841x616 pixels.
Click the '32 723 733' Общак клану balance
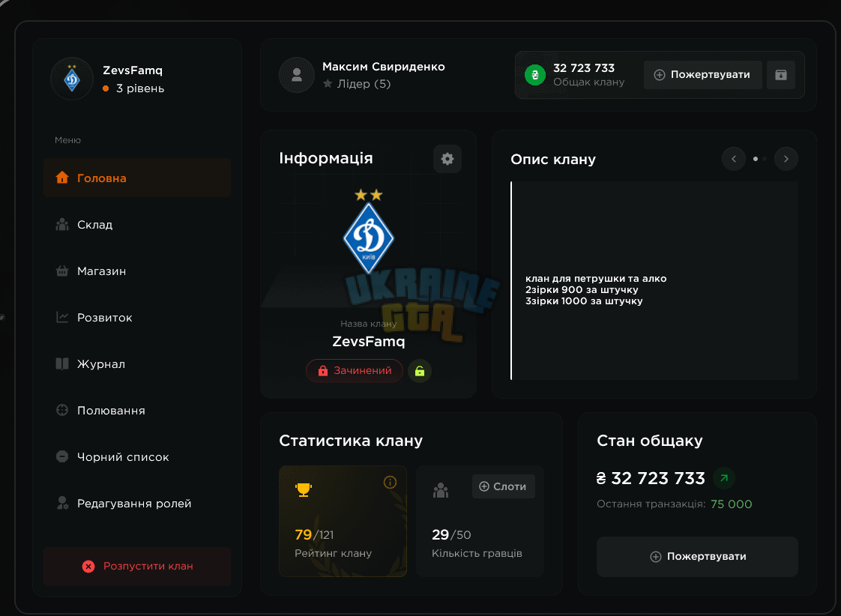point(584,68)
